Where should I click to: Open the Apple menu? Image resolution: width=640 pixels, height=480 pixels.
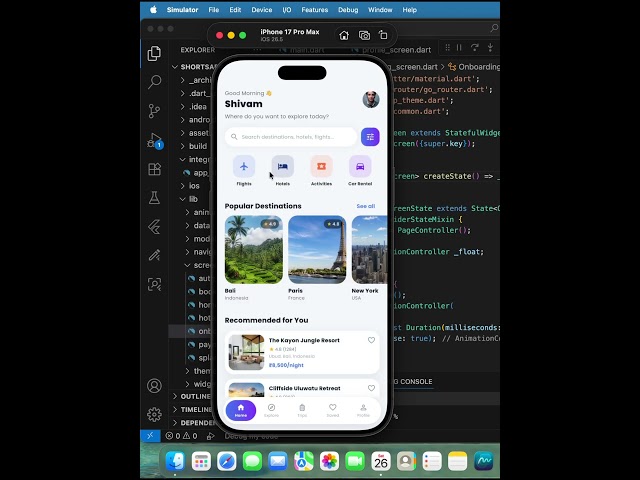click(x=153, y=10)
